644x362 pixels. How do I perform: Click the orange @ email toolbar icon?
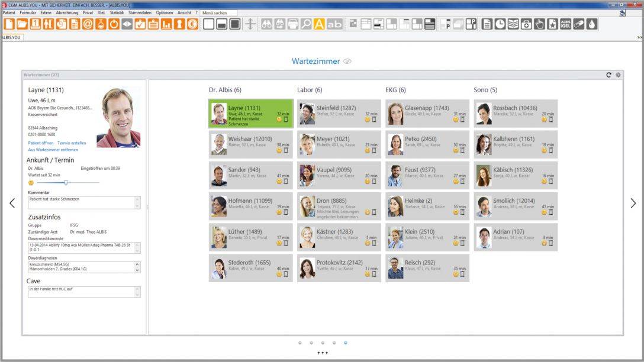pos(88,24)
